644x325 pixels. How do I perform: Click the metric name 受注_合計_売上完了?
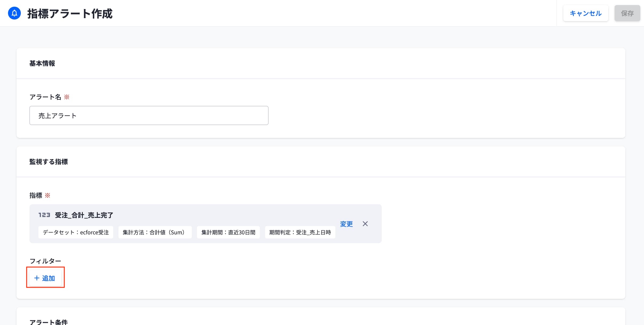tap(84, 215)
